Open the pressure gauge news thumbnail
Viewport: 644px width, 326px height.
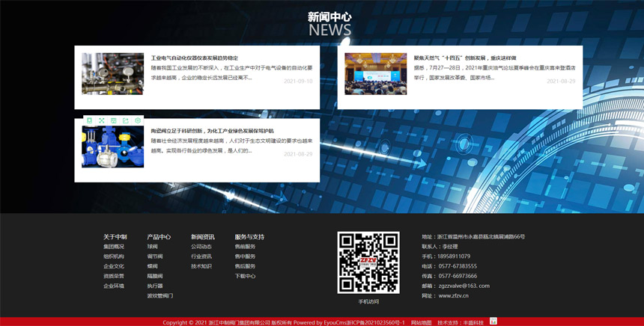(112, 73)
